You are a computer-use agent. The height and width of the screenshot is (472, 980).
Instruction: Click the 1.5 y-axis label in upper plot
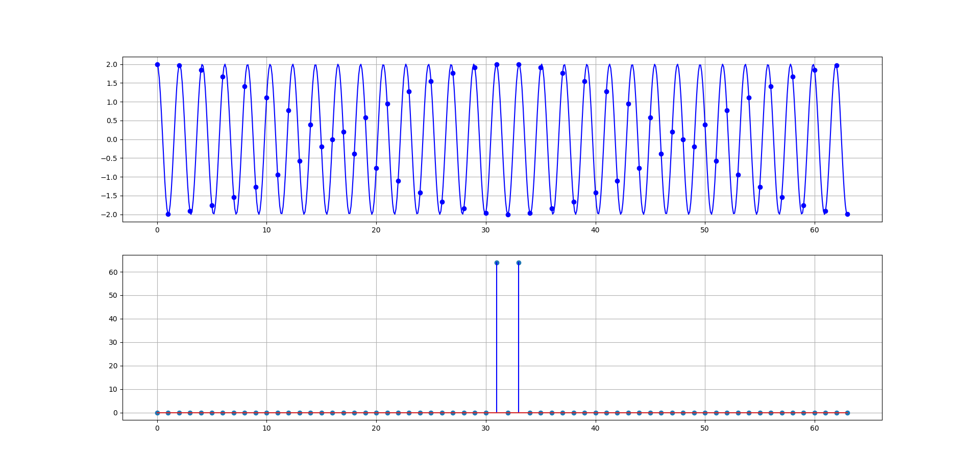point(112,83)
